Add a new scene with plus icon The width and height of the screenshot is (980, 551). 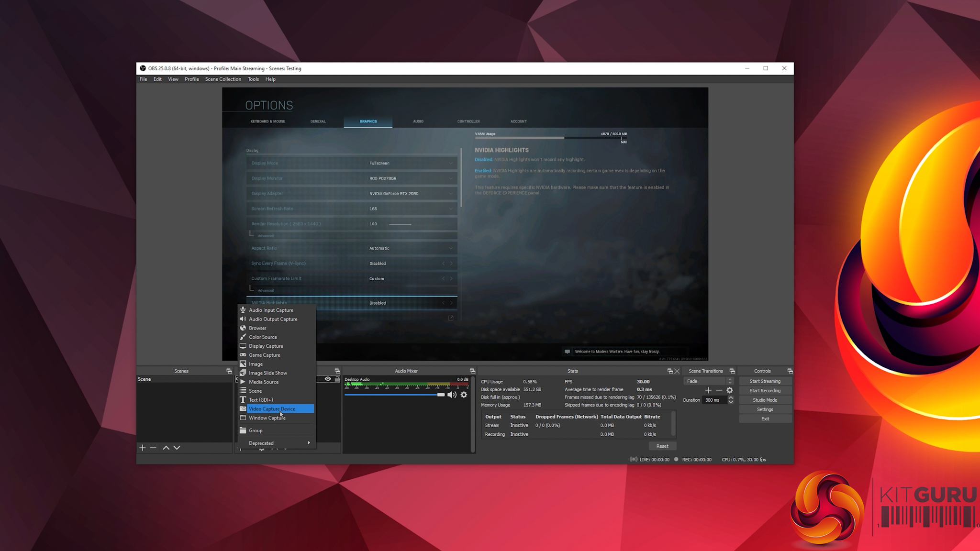pos(142,448)
